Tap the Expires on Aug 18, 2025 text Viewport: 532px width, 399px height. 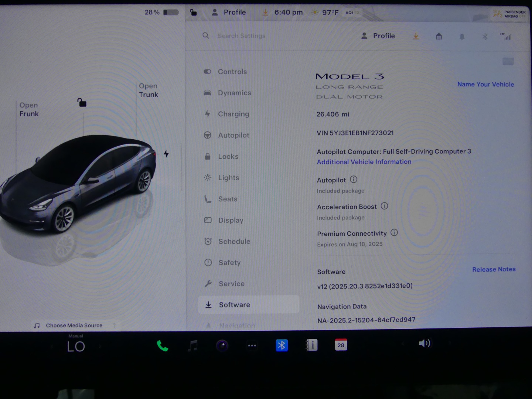pyautogui.click(x=349, y=244)
